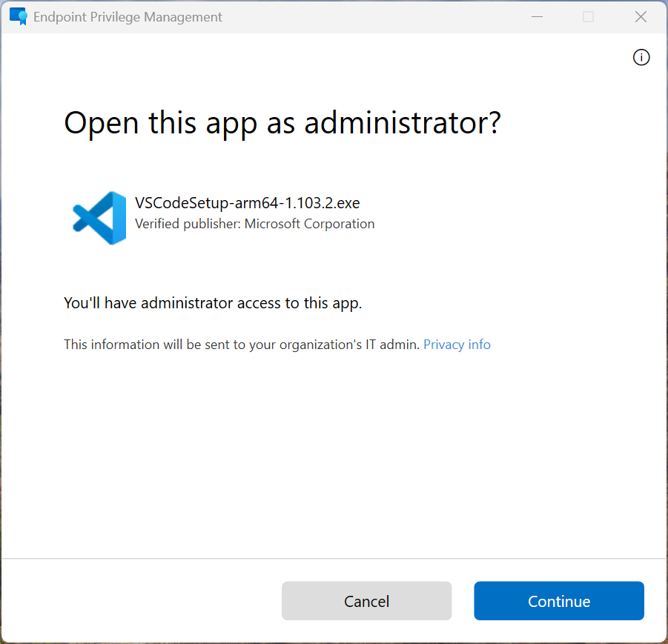Viewport: 668px width, 644px height.
Task: Click the "Open this app as administrator?" heading
Action: coord(282,122)
